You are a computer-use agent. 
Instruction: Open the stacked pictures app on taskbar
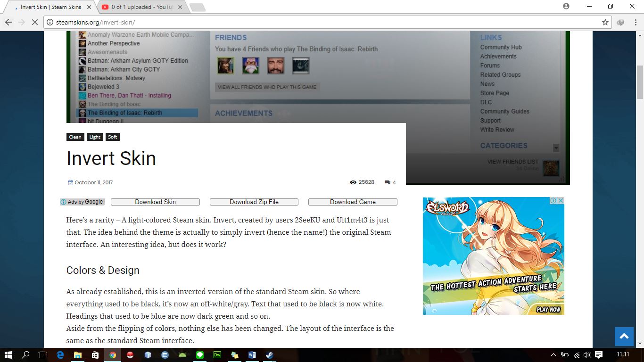point(235,355)
